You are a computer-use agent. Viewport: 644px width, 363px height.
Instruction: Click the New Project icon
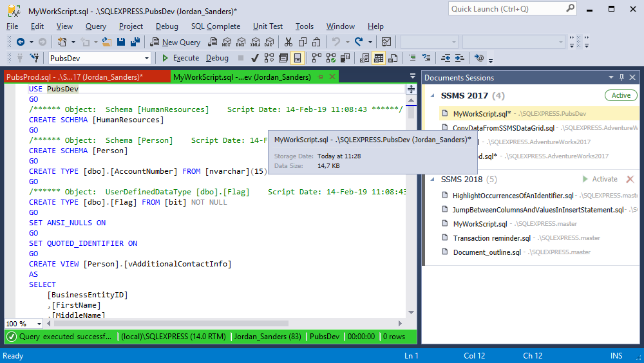point(62,42)
